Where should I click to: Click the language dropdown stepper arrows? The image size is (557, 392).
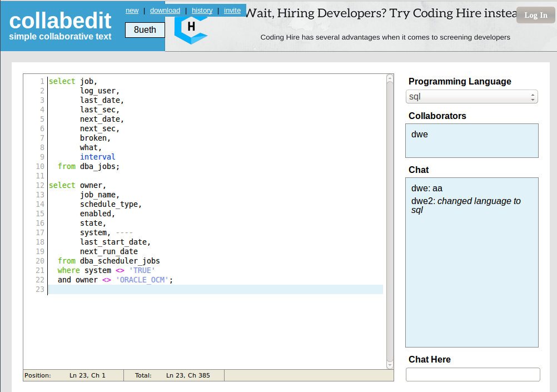point(533,97)
